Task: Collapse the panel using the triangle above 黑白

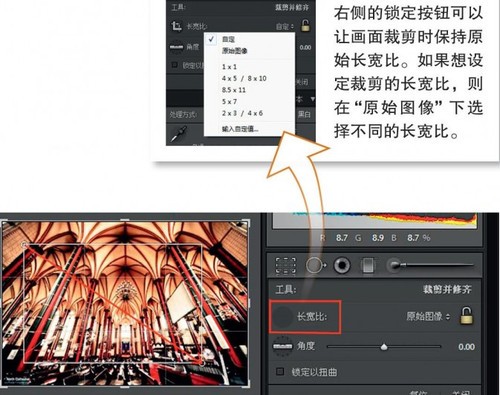Action: tap(312, 99)
